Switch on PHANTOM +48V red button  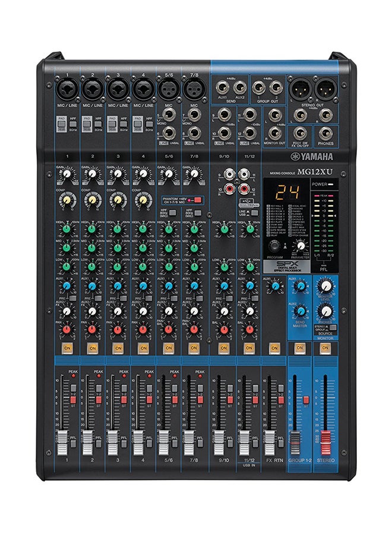(x=198, y=200)
